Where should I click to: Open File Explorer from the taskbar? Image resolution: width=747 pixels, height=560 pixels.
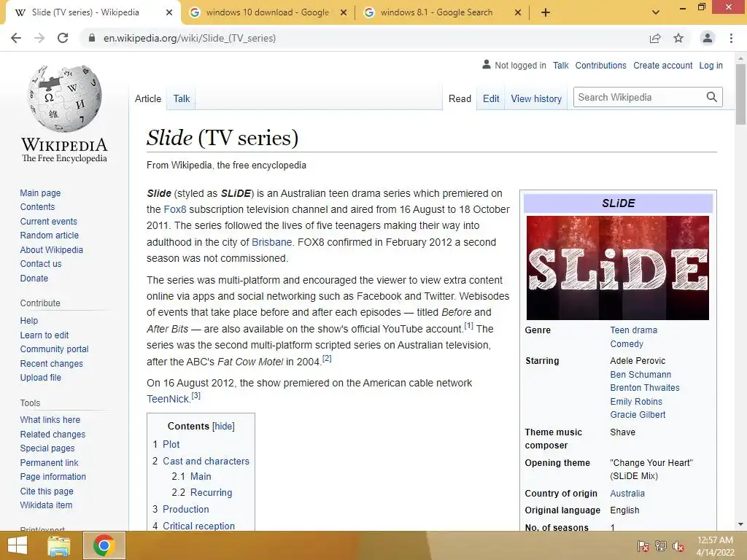tap(58, 545)
